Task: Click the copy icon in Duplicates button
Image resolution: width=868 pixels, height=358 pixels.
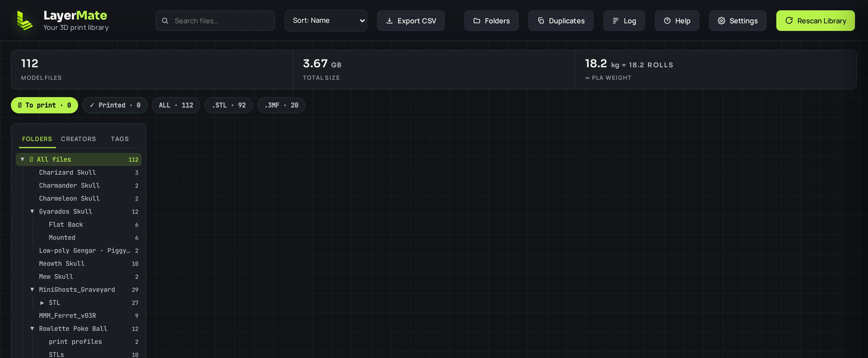Action: pyautogui.click(x=541, y=21)
